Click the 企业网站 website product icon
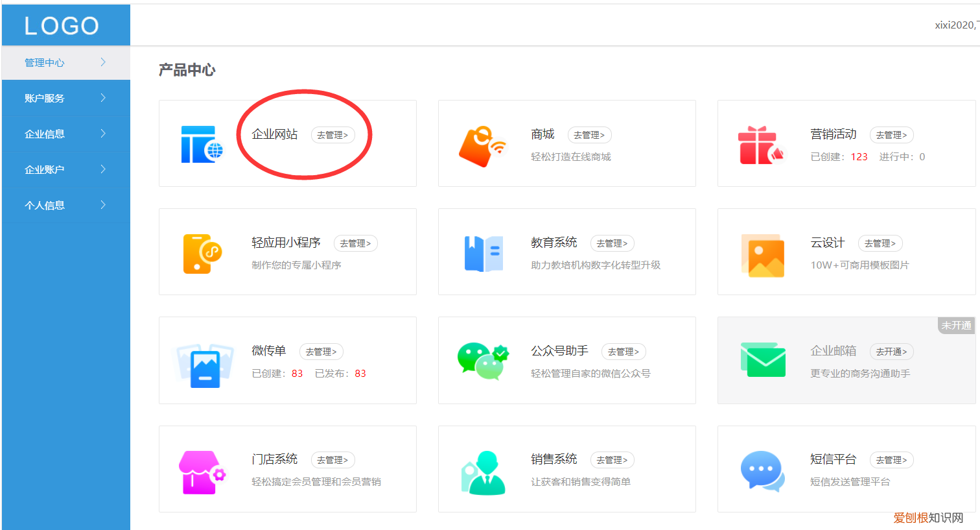This screenshot has width=980, height=530. tap(202, 143)
